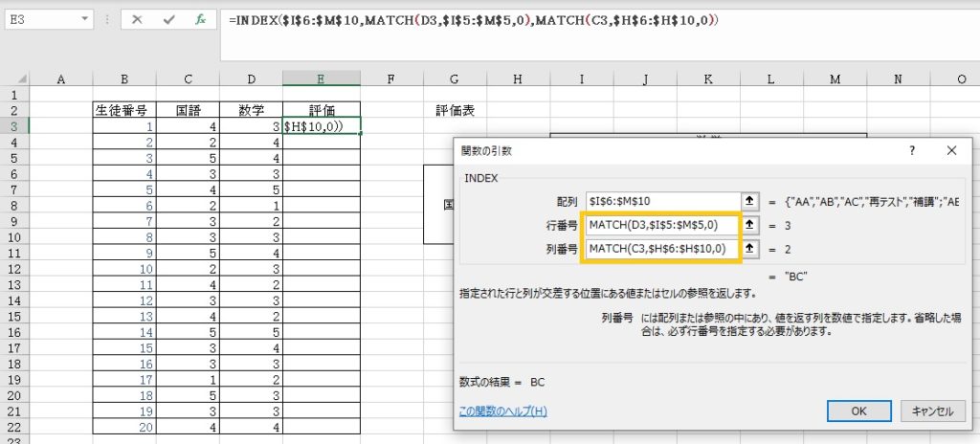Click the enter checkmark in formula bar
The width and height of the screenshot is (980, 444).
(168, 19)
